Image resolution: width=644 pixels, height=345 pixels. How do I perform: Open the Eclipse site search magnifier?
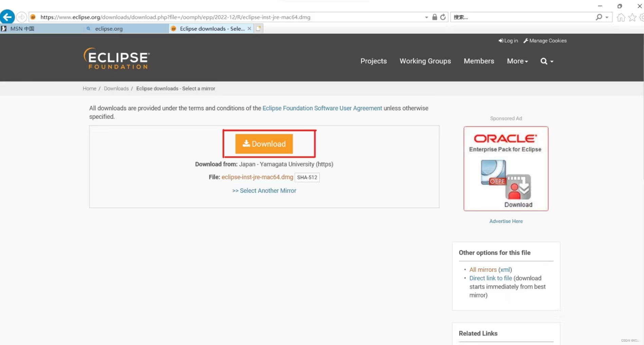point(544,61)
